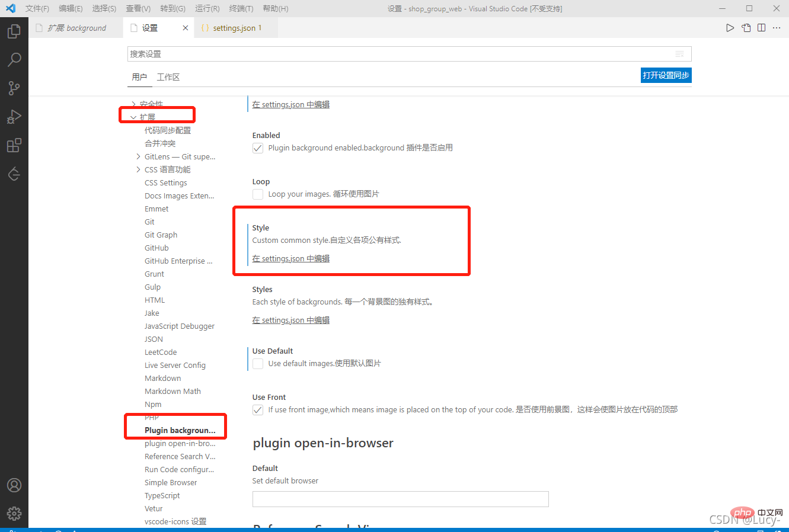789x532 pixels.
Task: Open Style's 在 settings.json 中编辑 link
Action: tap(290, 259)
